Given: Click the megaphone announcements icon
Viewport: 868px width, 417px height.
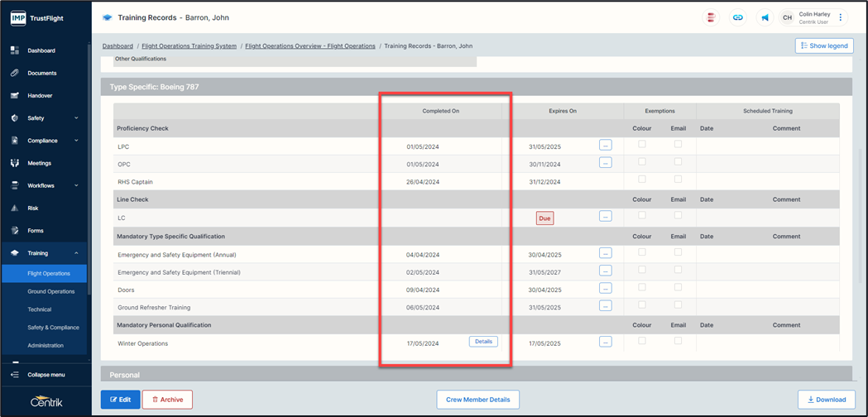Looking at the screenshot, I should tap(765, 17).
